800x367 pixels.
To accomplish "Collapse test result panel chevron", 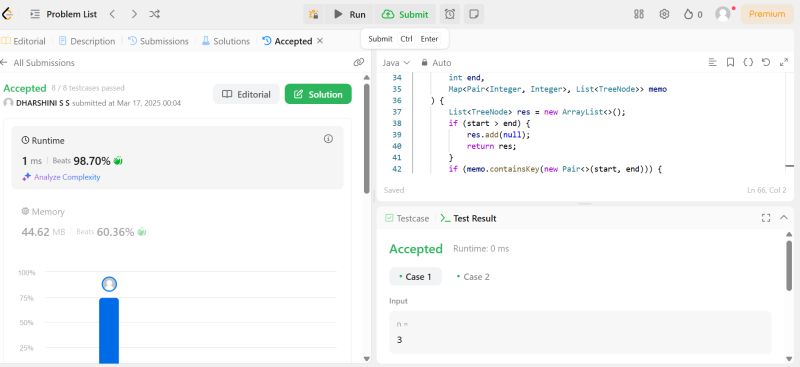I will point(784,218).
